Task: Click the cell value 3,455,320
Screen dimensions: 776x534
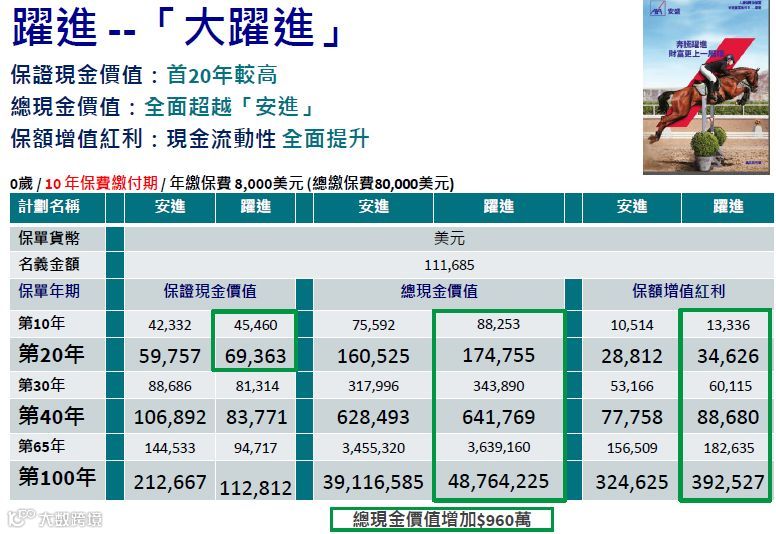Action: 374,448
